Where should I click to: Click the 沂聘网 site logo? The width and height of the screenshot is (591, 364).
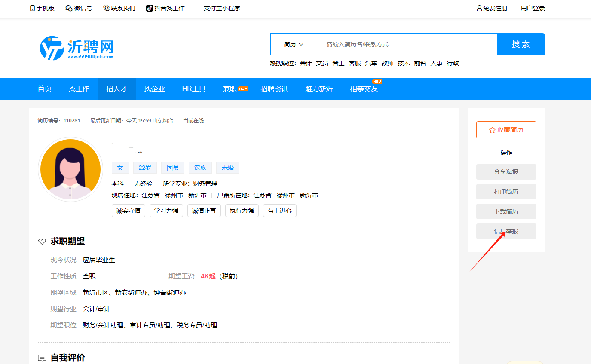(x=77, y=48)
